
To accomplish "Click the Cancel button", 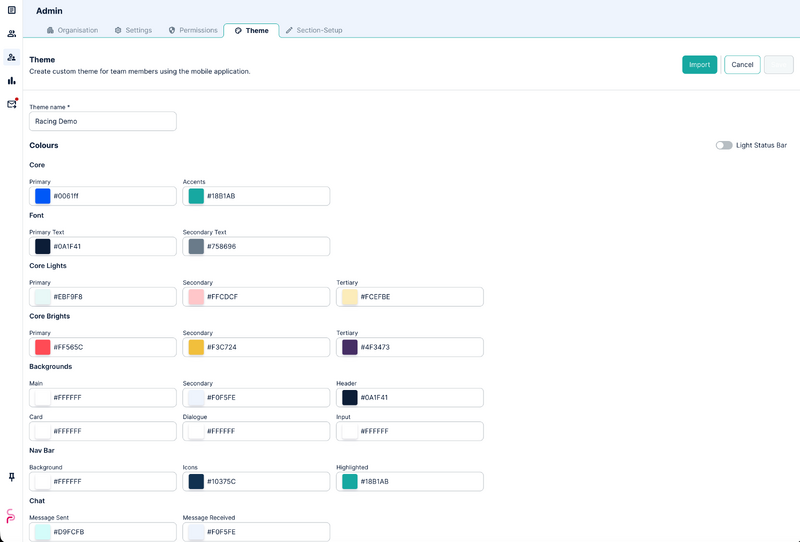I will [742, 65].
